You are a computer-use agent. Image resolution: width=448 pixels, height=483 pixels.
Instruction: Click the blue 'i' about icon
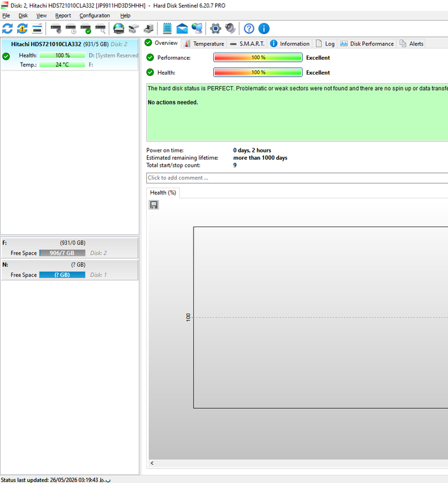click(x=264, y=29)
